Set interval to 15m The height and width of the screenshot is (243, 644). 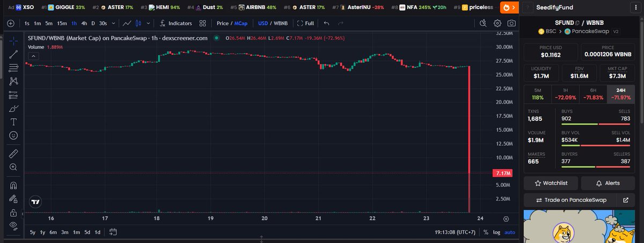point(62,24)
